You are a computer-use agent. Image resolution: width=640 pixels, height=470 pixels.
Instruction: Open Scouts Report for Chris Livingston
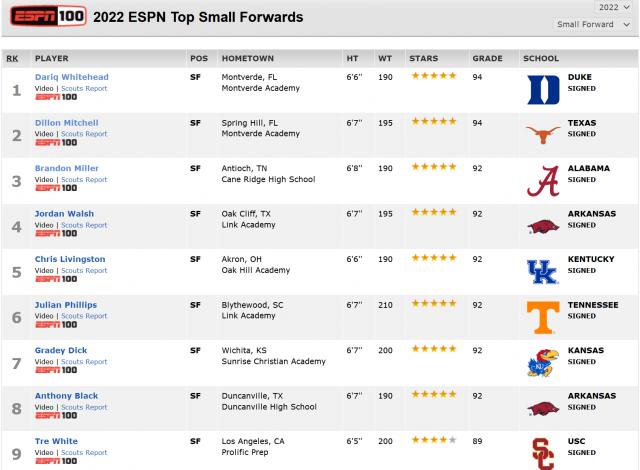(83, 270)
